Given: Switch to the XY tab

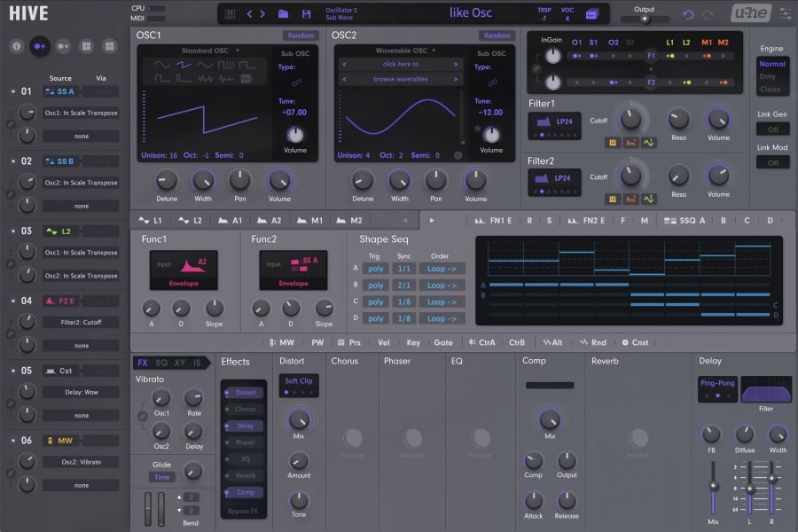Looking at the screenshot, I should pyautogui.click(x=180, y=363).
